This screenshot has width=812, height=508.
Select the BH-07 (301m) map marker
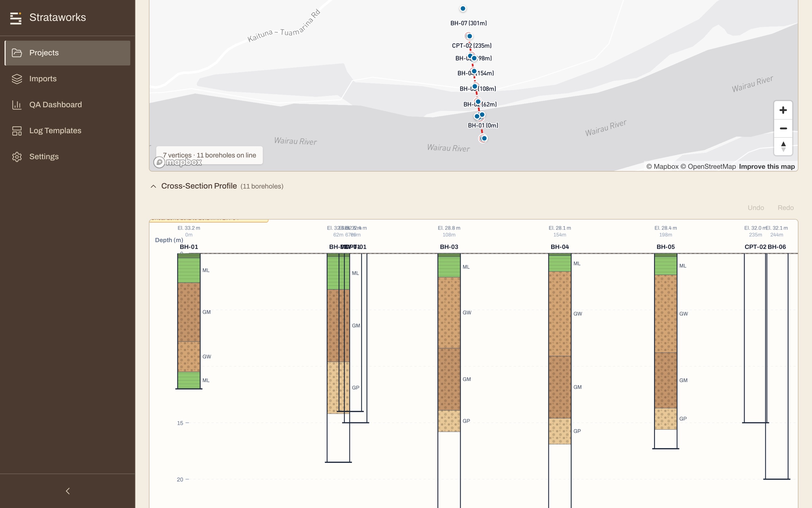[469, 36]
